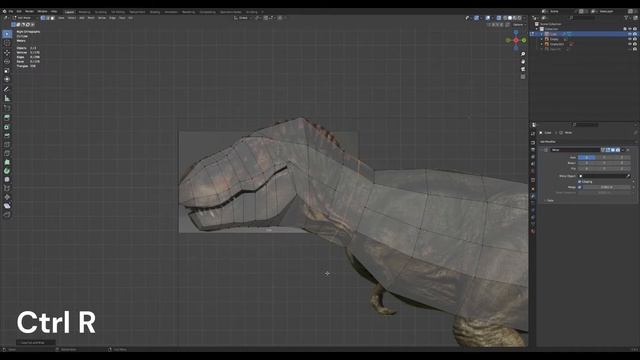
Task: Select the Smooth vertices tool
Action: [7, 180]
